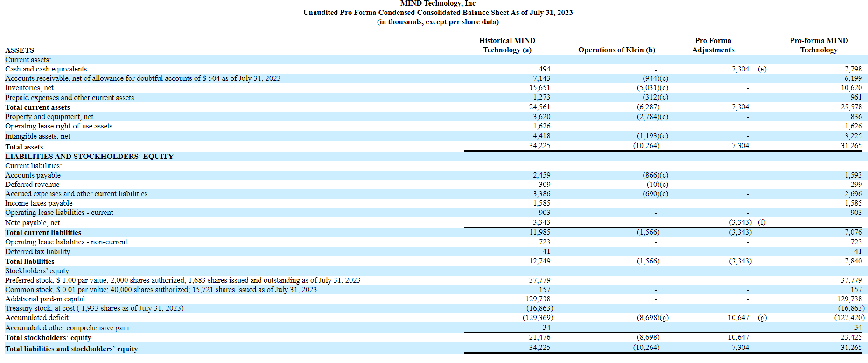This screenshot has width=868, height=363.
Task: Select the Accounts receivable row label
Action: [143, 78]
